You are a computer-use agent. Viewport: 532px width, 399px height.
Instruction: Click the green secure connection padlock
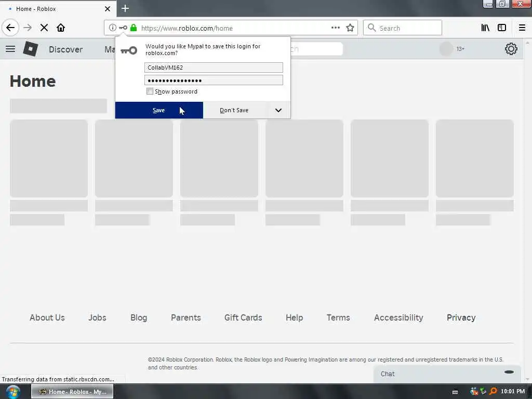(x=134, y=28)
